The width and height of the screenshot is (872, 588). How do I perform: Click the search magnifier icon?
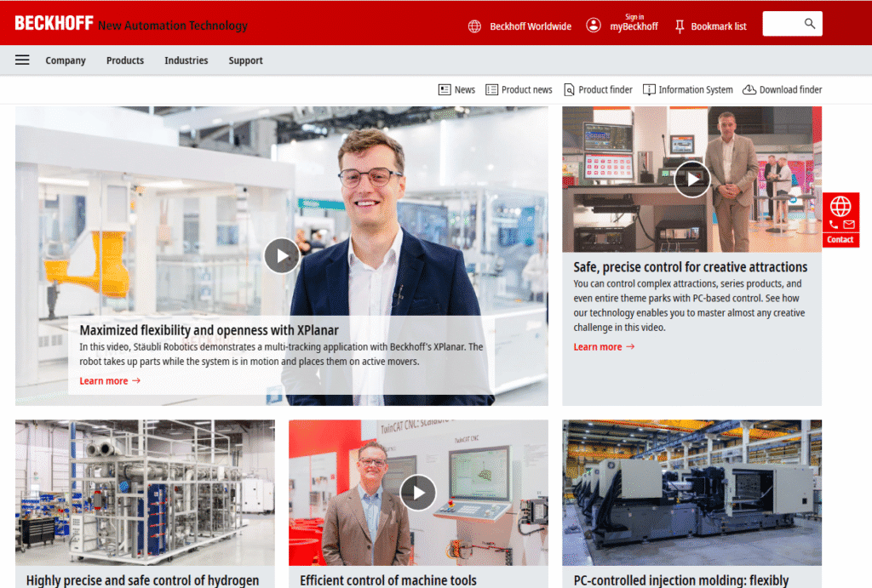pyautogui.click(x=810, y=24)
